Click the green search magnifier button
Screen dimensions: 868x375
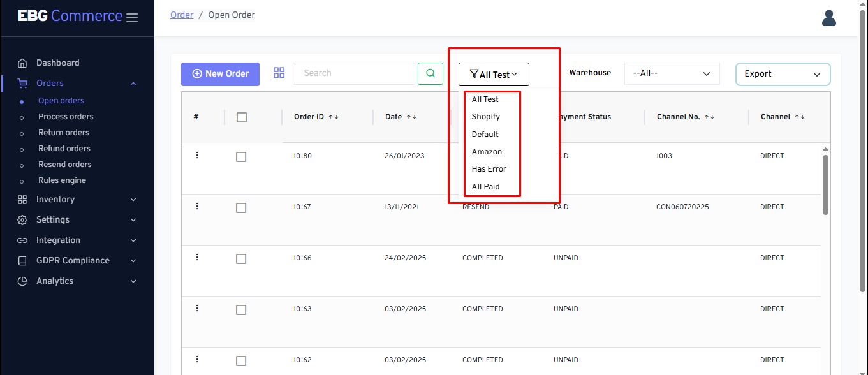(x=430, y=73)
